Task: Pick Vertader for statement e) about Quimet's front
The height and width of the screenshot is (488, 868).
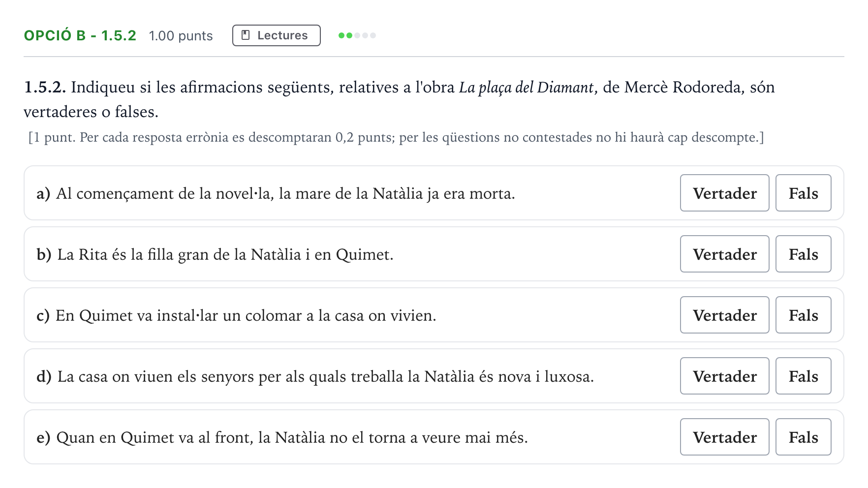Action: coord(724,437)
